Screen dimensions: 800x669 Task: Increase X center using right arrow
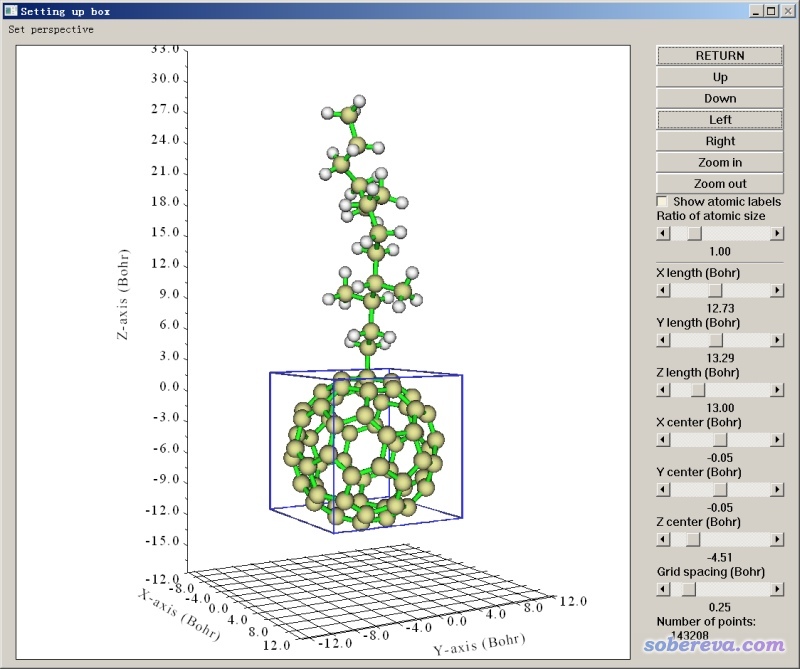click(777, 439)
